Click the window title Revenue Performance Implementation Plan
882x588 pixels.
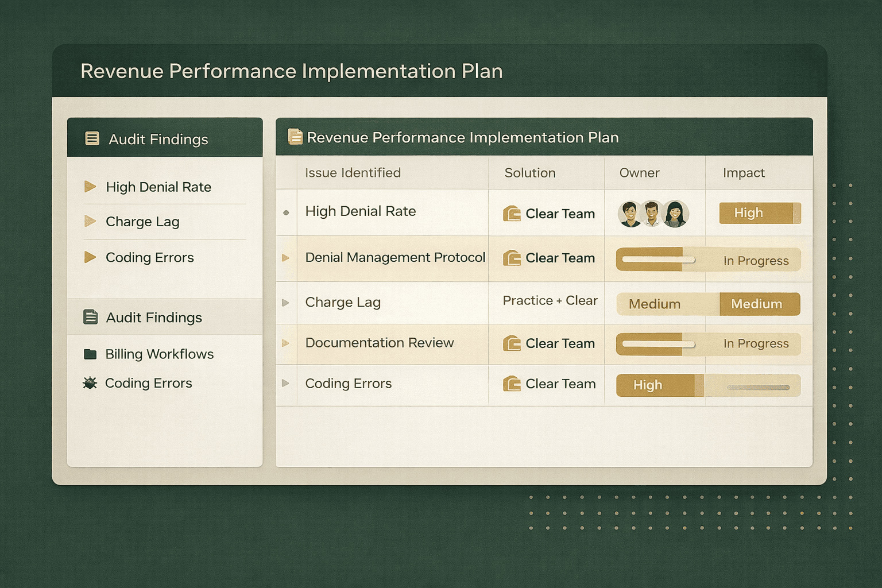(x=292, y=71)
